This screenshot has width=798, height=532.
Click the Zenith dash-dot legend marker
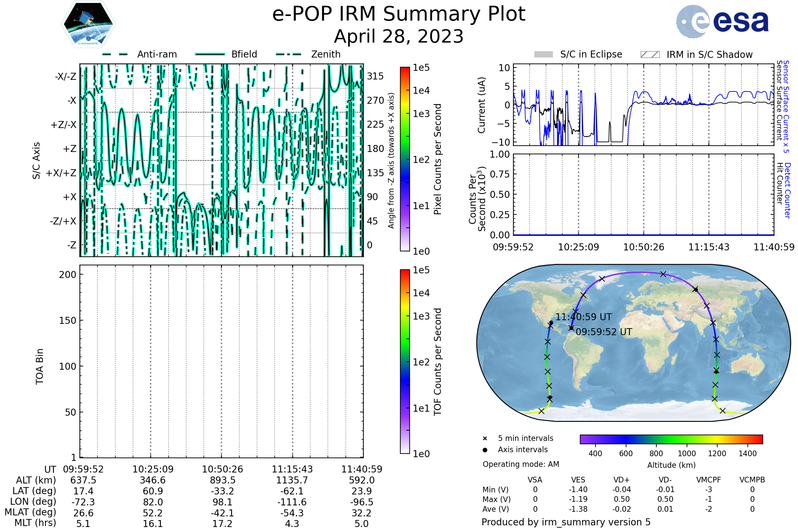pos(288,54)
